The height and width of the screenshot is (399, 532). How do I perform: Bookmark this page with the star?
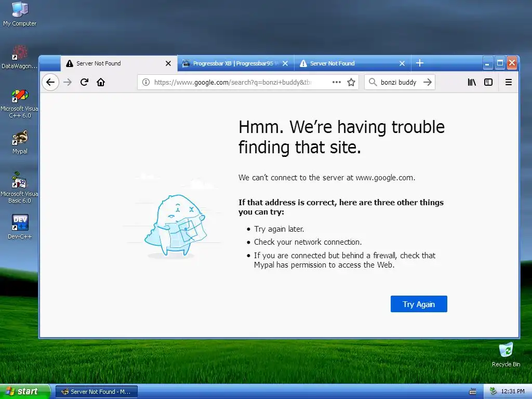click(x=351, y=82)
